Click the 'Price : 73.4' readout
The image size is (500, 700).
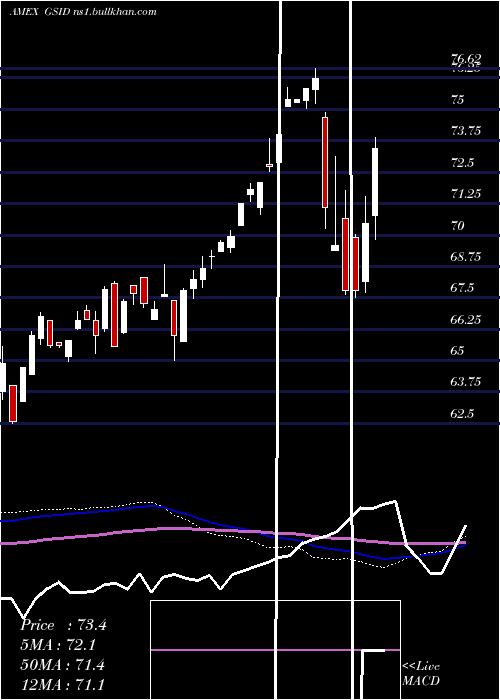click(x=63, y=625)
